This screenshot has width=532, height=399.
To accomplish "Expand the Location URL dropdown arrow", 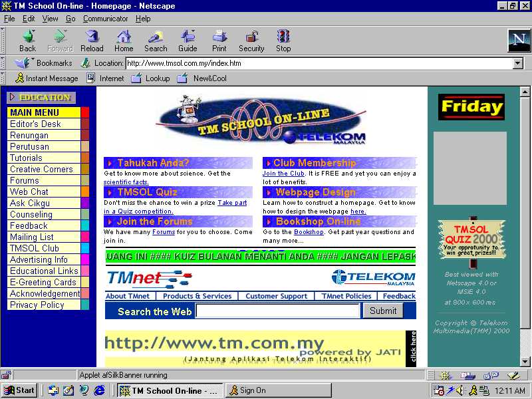I will click(518, 64).
